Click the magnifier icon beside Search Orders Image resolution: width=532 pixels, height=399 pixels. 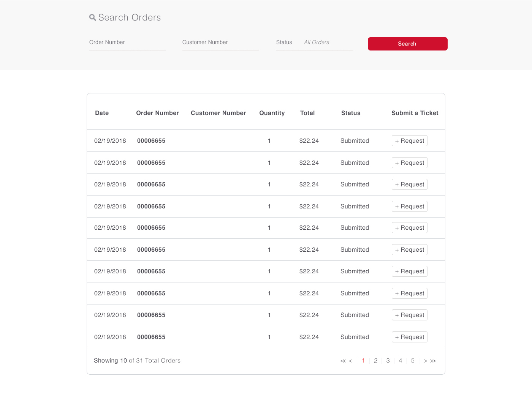pos(92,17)
